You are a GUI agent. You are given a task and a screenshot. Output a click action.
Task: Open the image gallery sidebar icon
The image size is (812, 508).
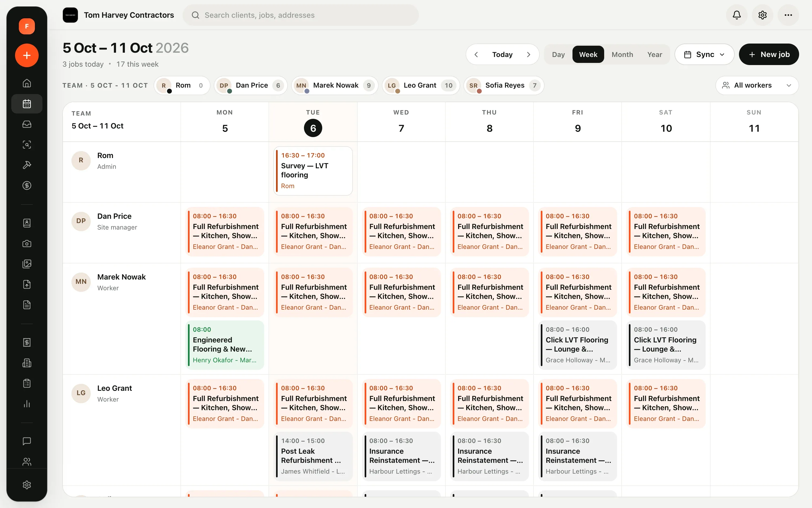pos(27,264)
